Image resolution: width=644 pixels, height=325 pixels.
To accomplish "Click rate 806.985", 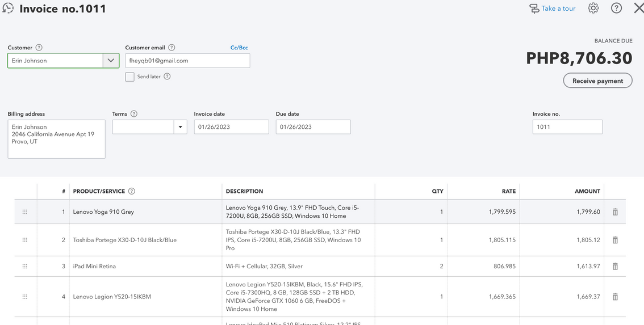I will click(504, 267).
